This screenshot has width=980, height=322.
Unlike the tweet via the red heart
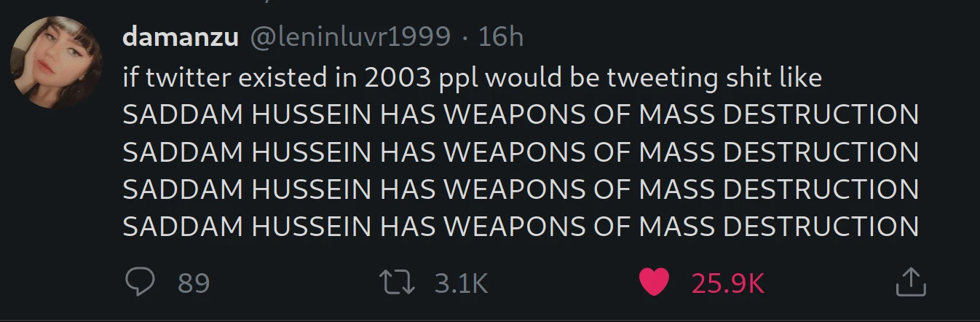653,282
